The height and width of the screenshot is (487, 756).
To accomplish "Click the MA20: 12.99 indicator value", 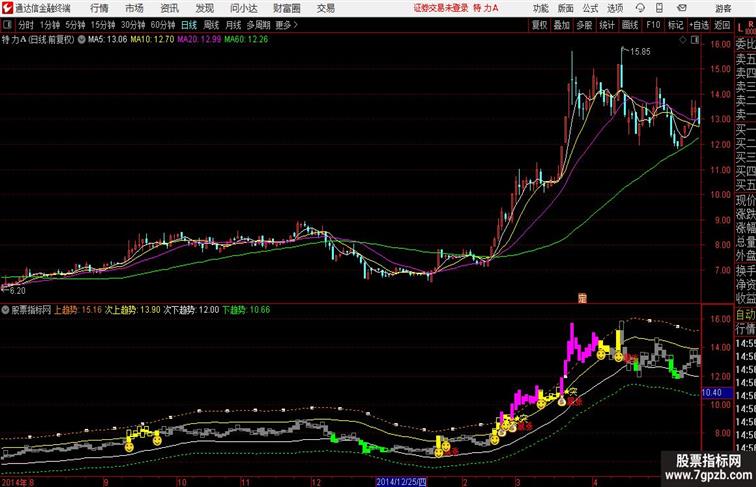I will click(199, 40).
